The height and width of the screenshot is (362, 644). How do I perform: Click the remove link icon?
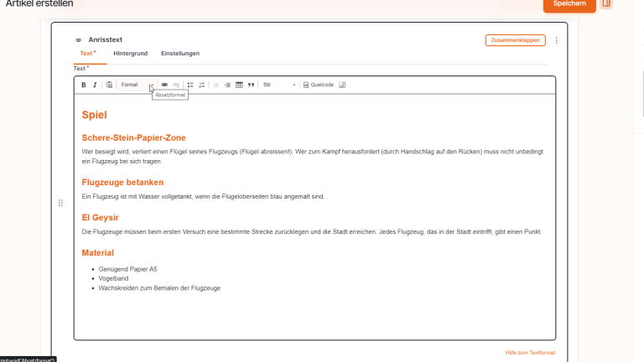point(176,85)
